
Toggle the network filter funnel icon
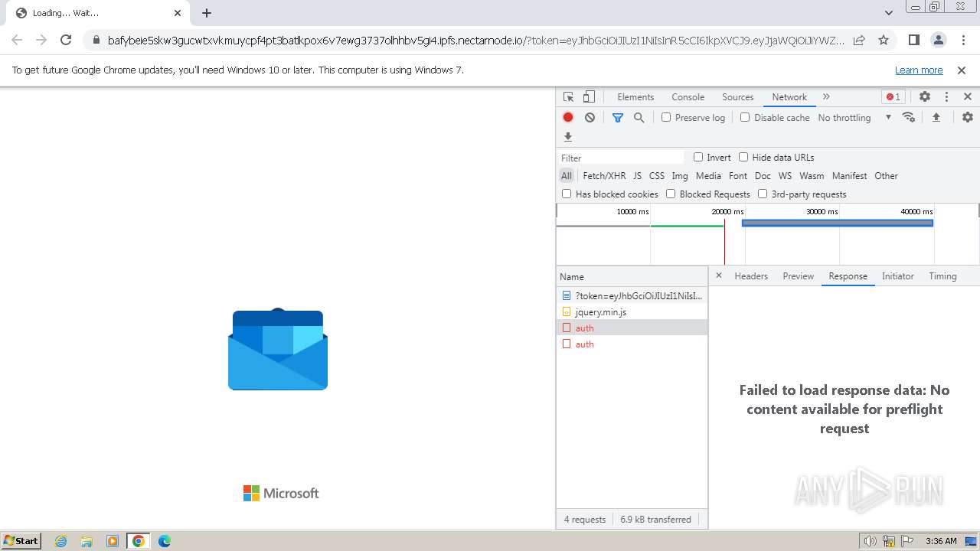click(x=618, y=117)
